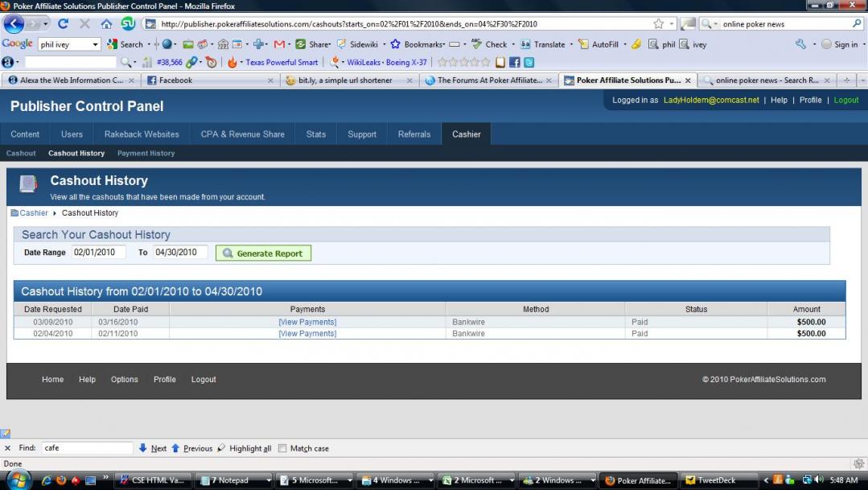Expand the AutoFill dropdown arrow
This screenshot has height=490, width=868.
(625, 44)
